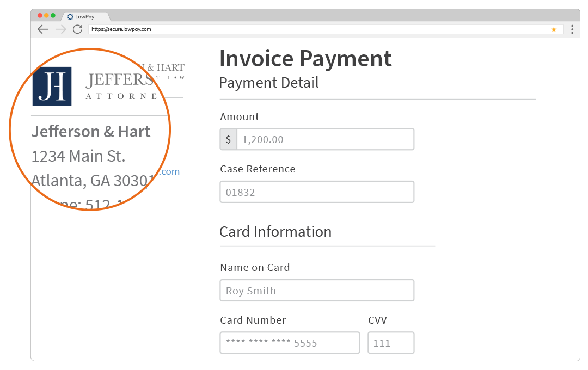The height and width of the screenshot is (370, 588).
Task: Click the secure.lawpay.com address bar
Action: pyautogui.click(x=326, y=29)
